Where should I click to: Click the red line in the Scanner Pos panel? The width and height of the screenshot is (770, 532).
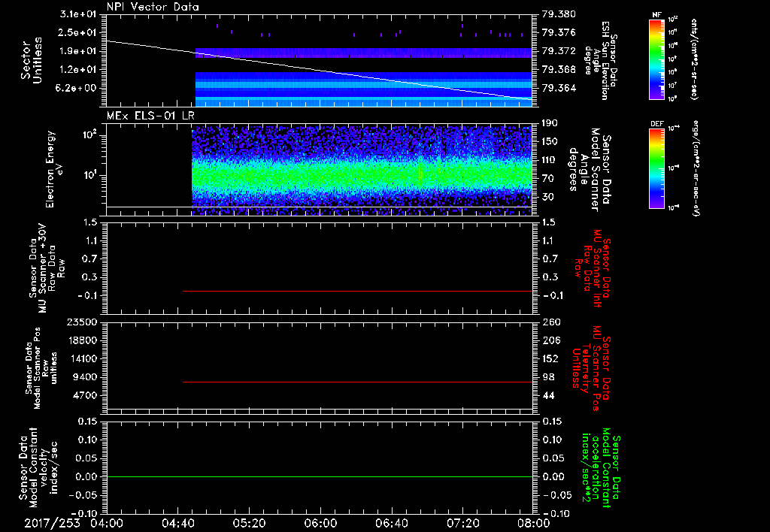[357, 382]
